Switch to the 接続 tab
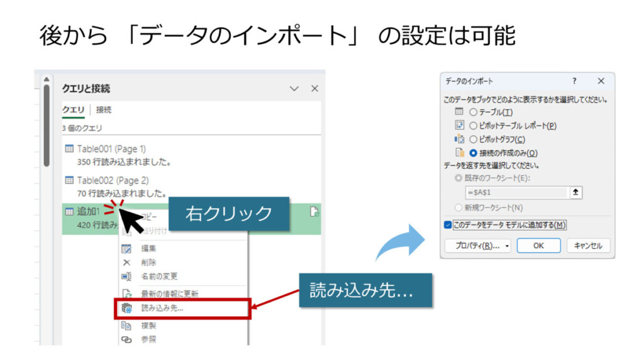Screen dimensions: 644x362 104,110
